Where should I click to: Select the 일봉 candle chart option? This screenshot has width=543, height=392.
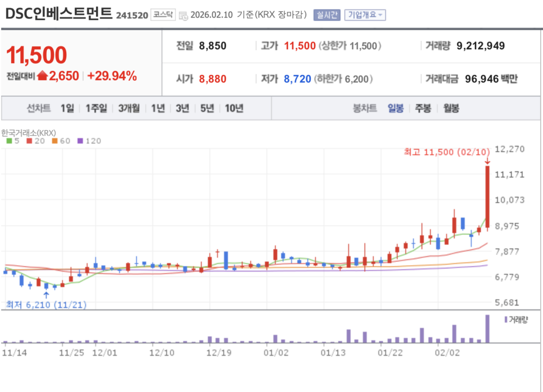tap(396, 108)
